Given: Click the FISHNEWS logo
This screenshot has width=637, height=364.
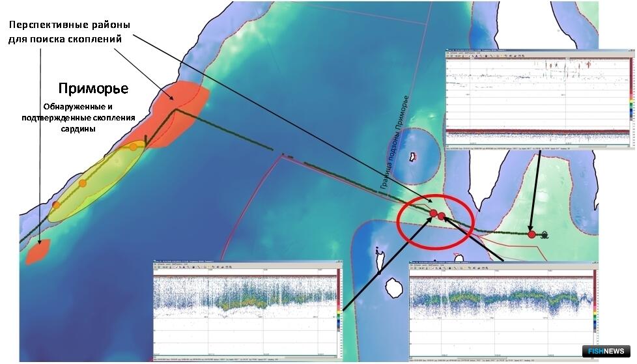Looking at the screenshot, I should (x=606, y=351).
